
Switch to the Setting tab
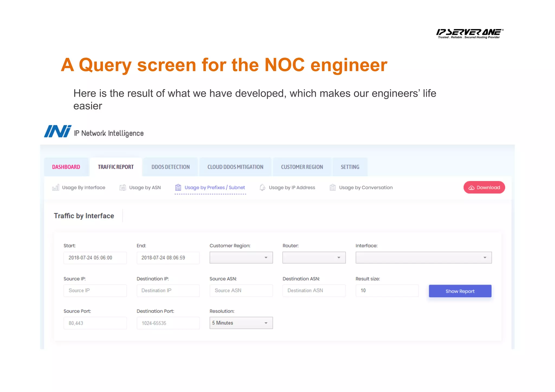pos(350,167)
